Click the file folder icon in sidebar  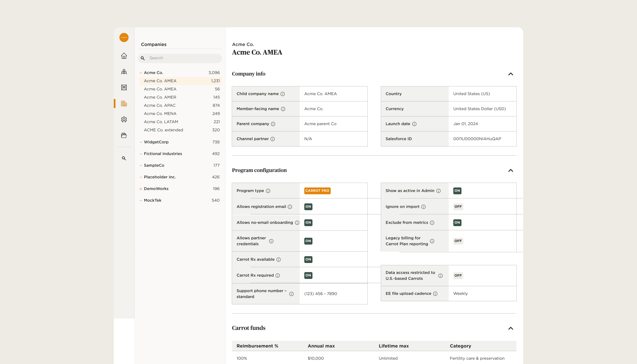(x=124, y=135)
